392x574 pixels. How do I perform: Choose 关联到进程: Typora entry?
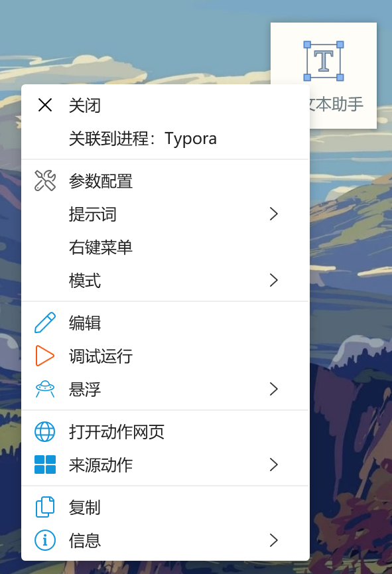pos(165,139)
